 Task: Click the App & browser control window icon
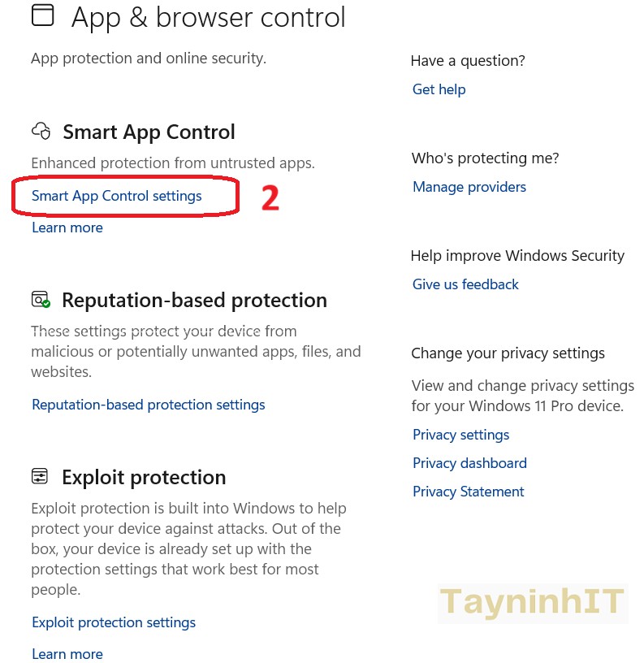click(43, 16)
